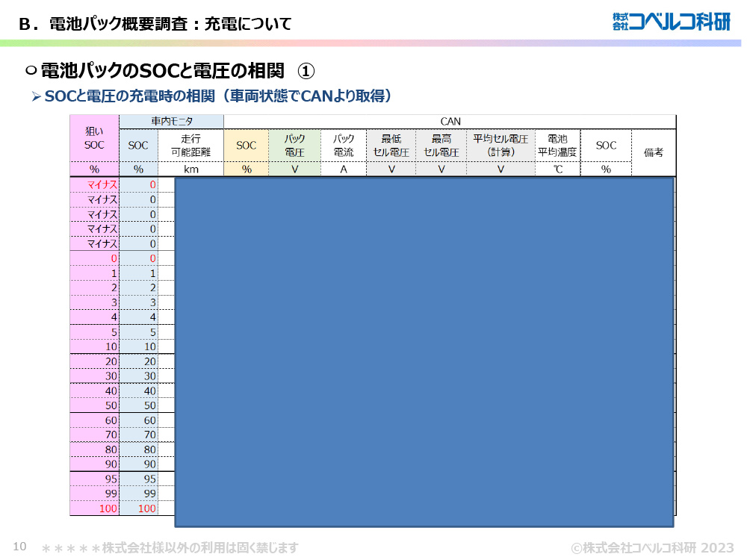Select the large blue rectangle covering the table
Screen dimensions: 747x560
pyautogui.click(x=424, y=352)
